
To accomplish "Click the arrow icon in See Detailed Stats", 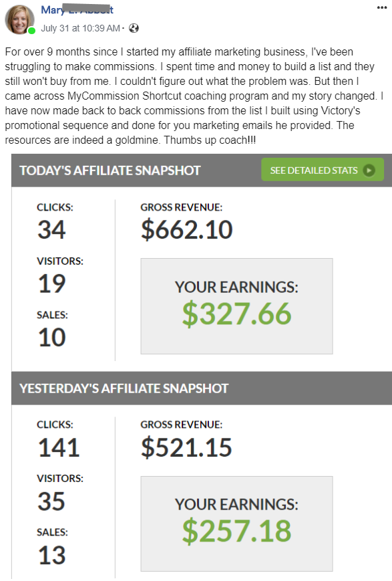I will 369,170.
